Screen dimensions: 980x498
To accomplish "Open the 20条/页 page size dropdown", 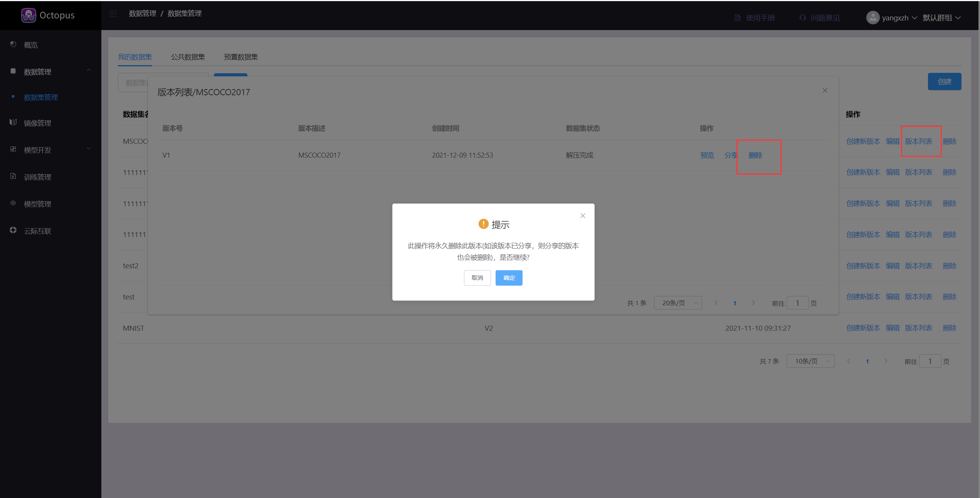I will [678, 303].
